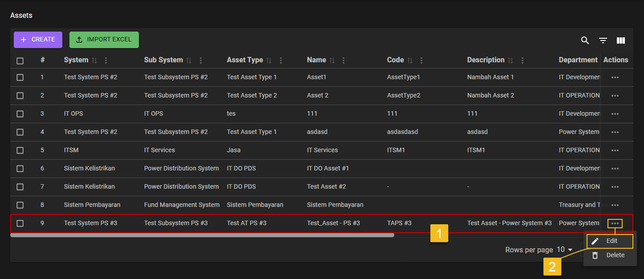Sort by System column arrows
This screenshot has height=279, width=644.
94,61
